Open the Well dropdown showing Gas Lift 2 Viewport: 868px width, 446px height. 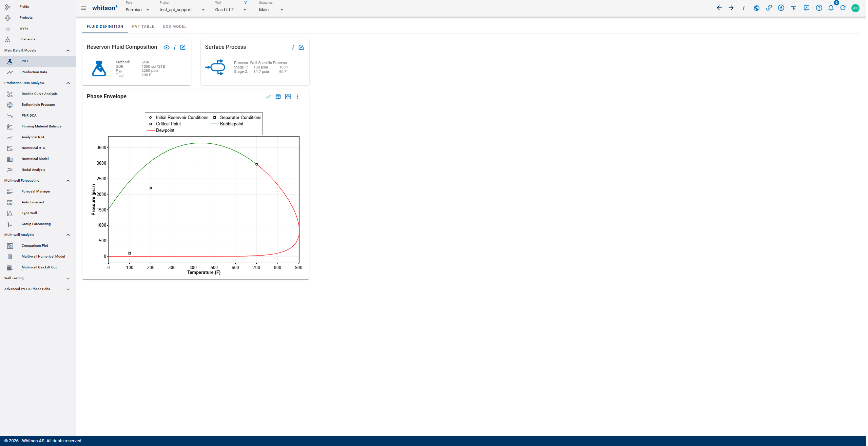[x=230, y=10]
